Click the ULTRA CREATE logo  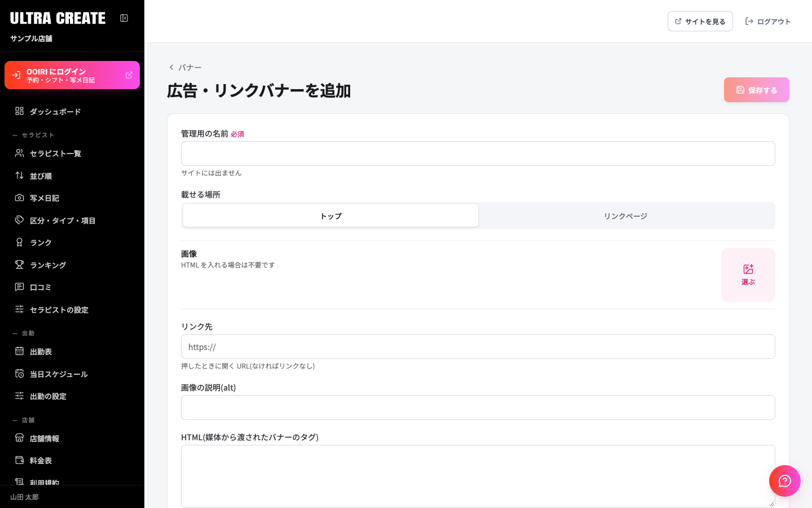pyautogui.click(x=58, y=18)
